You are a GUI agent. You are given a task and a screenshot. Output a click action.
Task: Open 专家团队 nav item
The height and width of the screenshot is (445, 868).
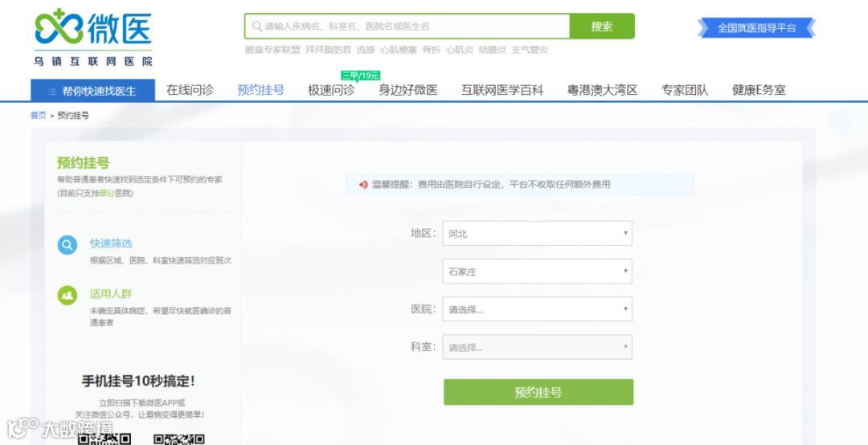coord(685,90)
